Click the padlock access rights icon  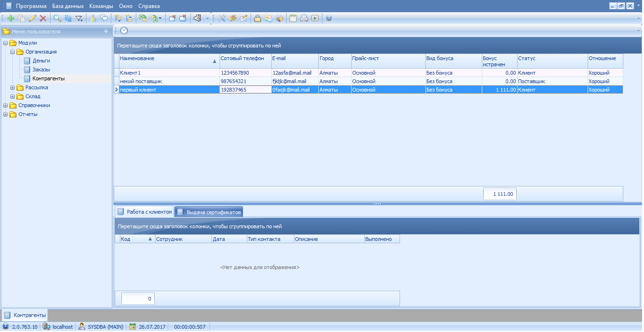[258, 18]
